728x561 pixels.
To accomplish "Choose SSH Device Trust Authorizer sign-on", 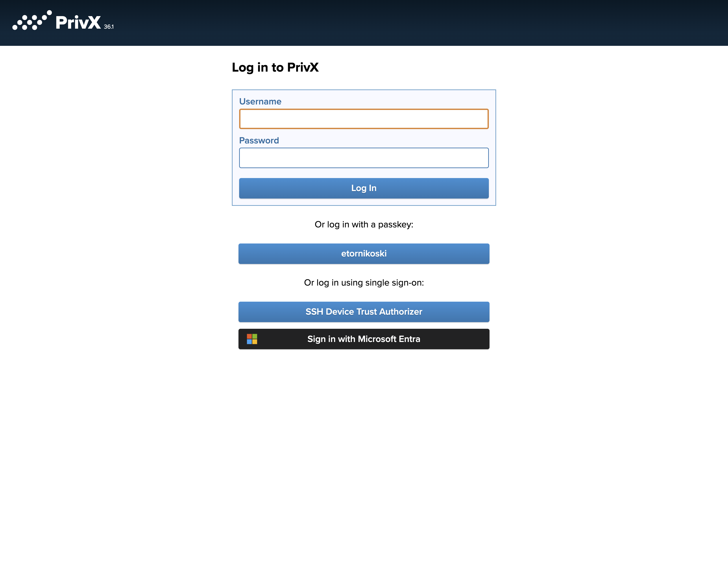I will (x=364, y=312).
